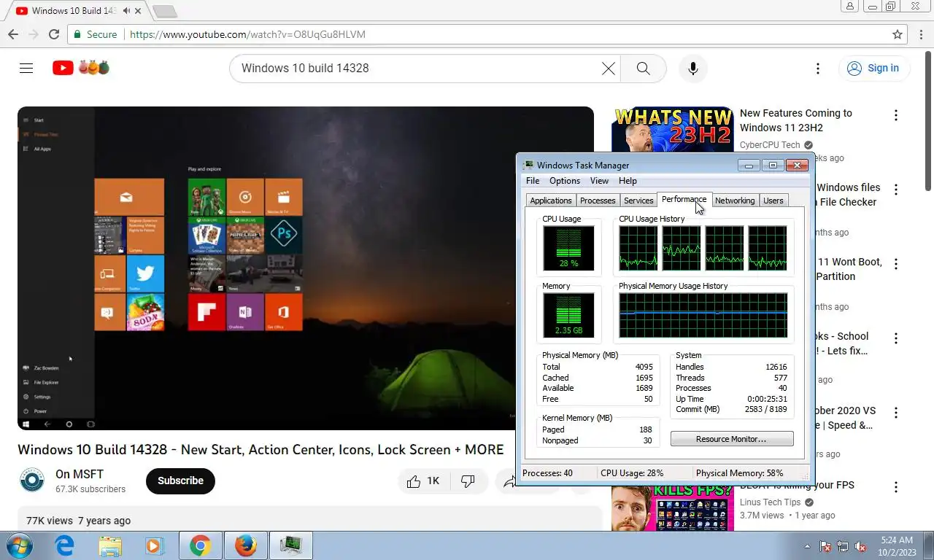Open Windows Explorer from taskbar

[x=110, y=545]
